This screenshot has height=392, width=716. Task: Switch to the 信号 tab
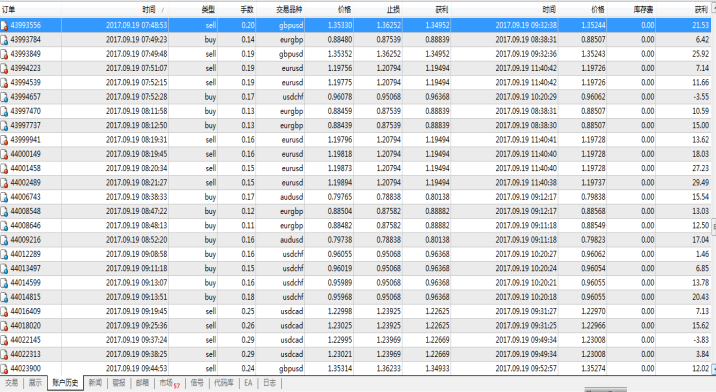197,383
